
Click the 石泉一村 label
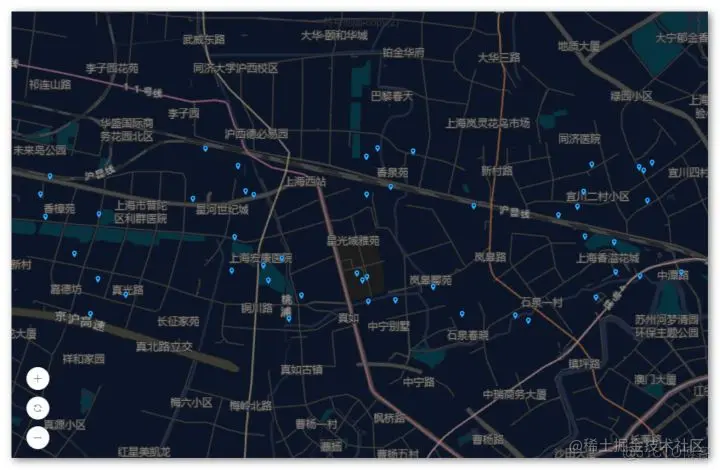click(x=542, y=302)
